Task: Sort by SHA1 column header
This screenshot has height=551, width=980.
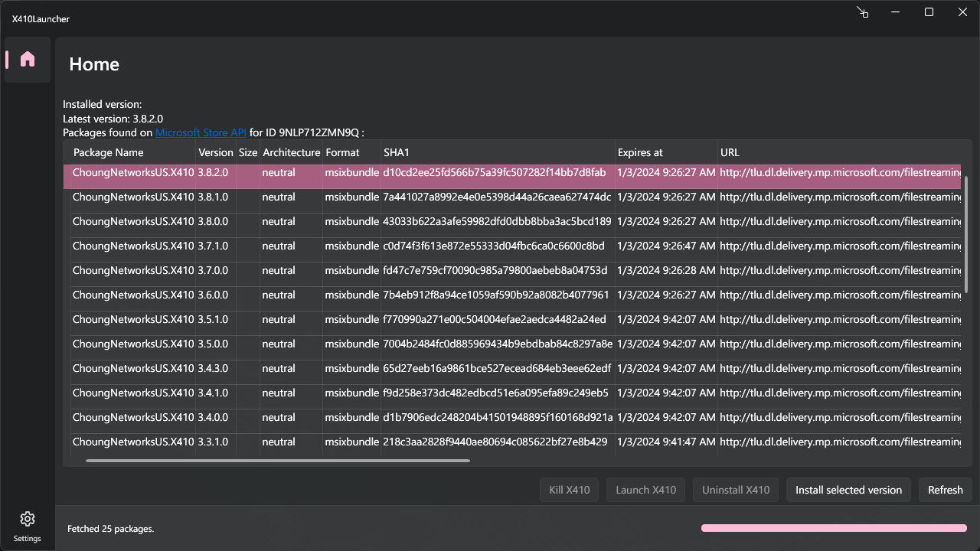Action: [x=498, y=152]
